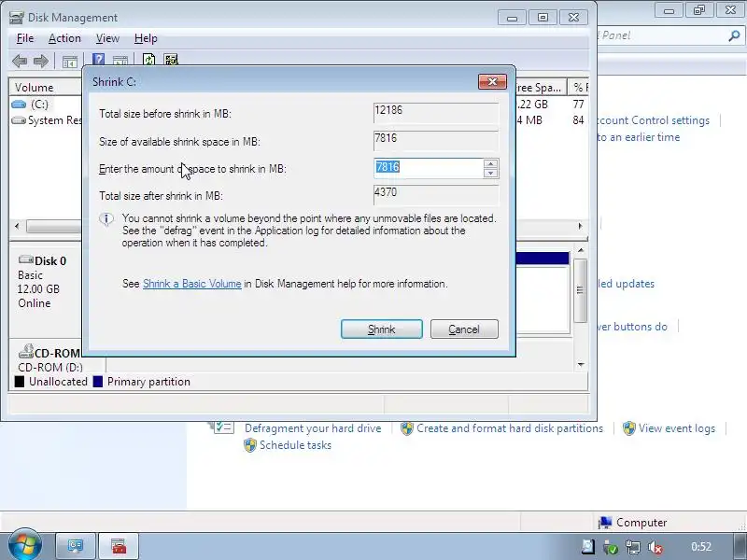
Task: Click the Action Center tray icon
Action: [588, 547]
